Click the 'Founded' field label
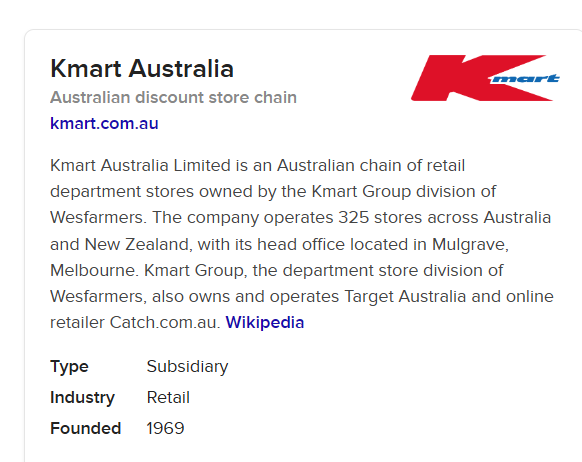The image size is (582, 462). click(86, 428)
